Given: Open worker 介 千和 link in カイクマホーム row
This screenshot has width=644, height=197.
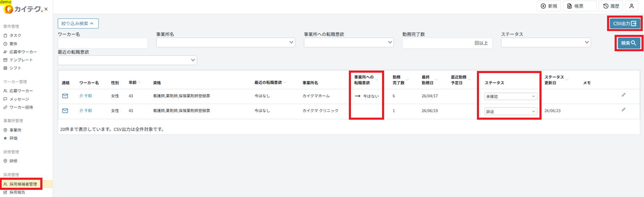Looking at the screenshot, I should tap(86, 96).
